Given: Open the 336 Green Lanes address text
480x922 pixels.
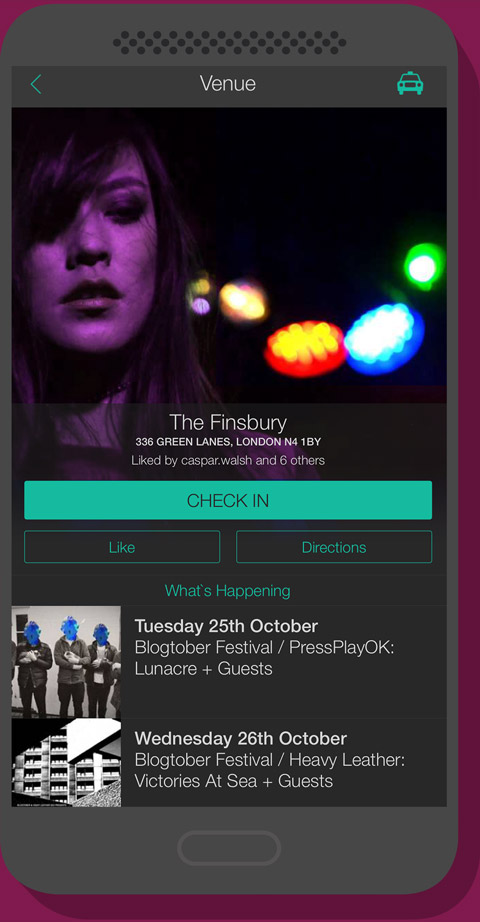Looking at the screenshot, I should (x=228, y=442).
